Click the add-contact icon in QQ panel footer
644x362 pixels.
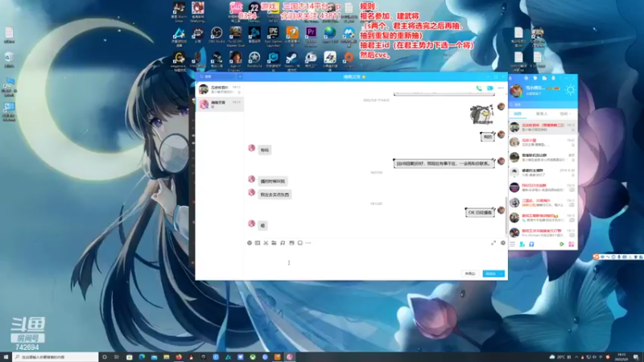[x=522, y=245]
